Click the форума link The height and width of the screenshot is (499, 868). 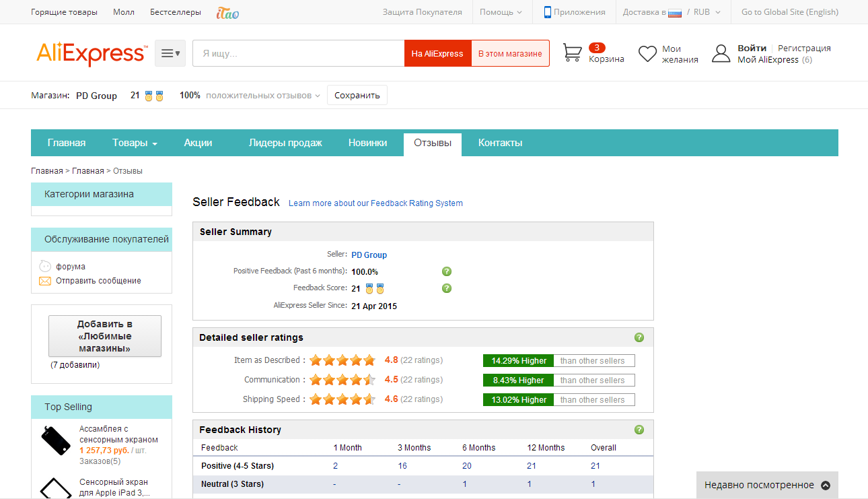[x=71, y=266]
